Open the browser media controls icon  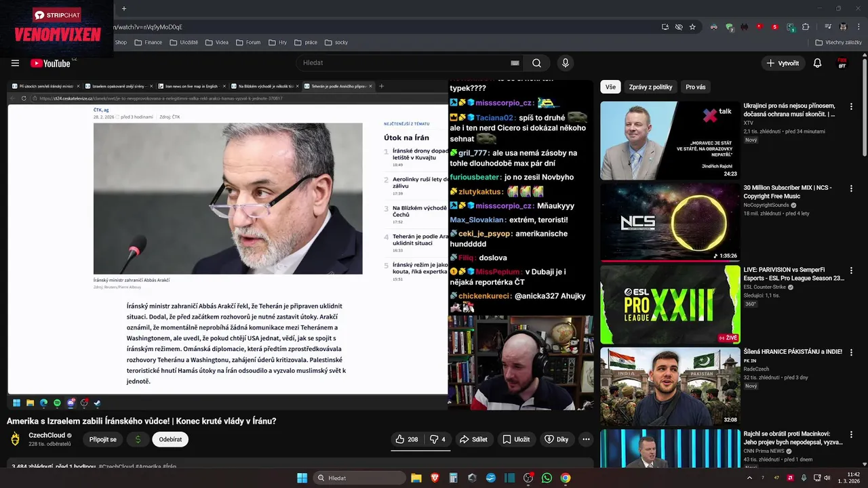pyautogui.click(x=828, y=27)
